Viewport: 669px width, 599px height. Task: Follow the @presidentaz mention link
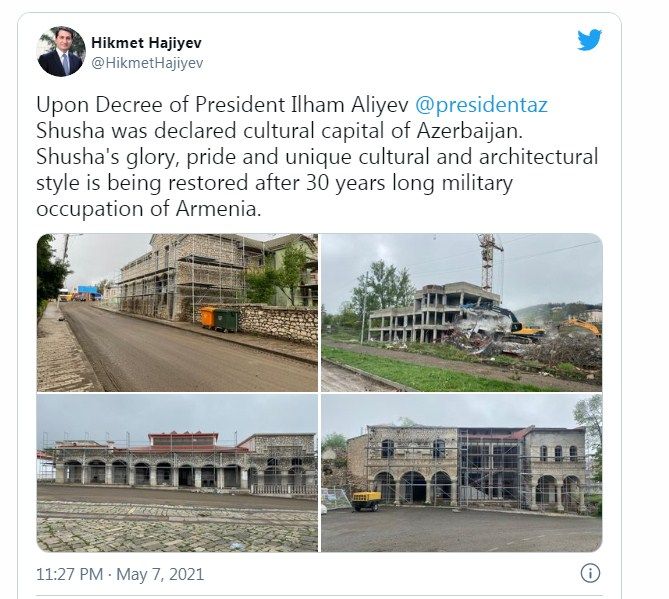click(482, 105)
